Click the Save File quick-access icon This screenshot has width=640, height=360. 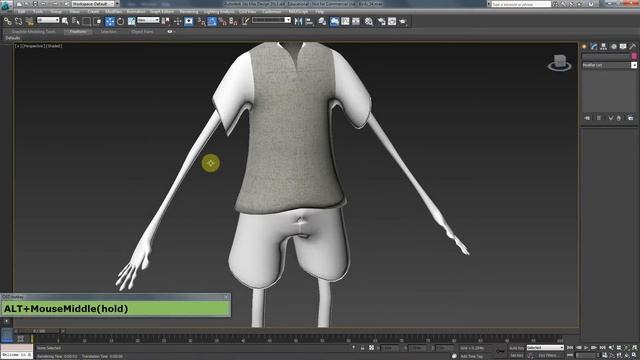(x=35, y=4)
